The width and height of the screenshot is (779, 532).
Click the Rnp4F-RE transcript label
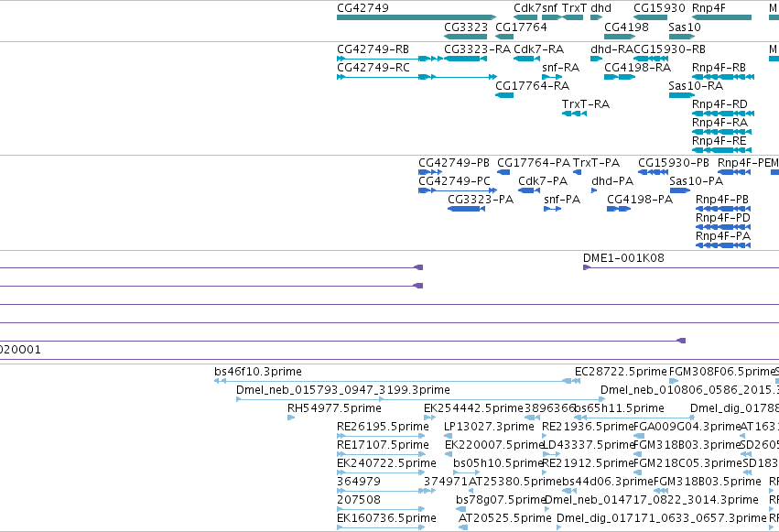tap(719, 141)
